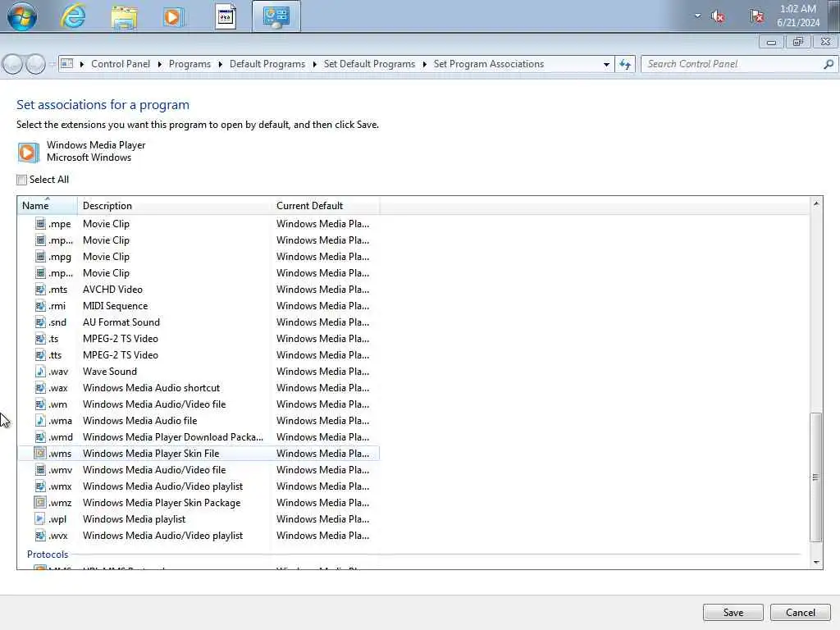The width and height of the screenshot is (840, 630).
Task: Select the .mpg file type icon
Action: point(40,256)
